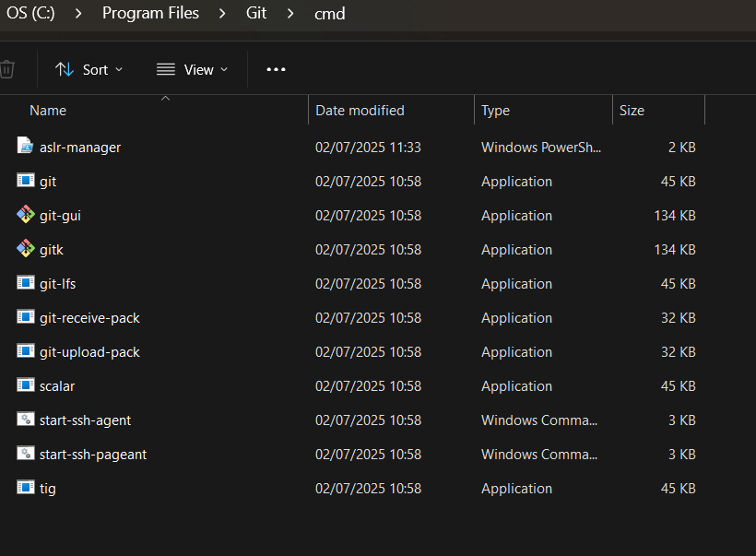Select the git file name
Screen dimensions: 756x556
48,182
